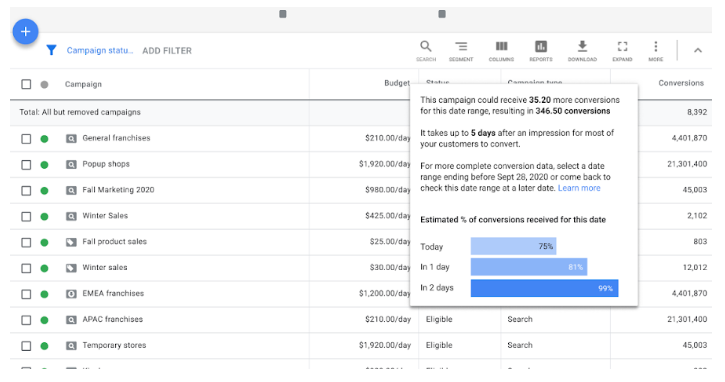The width and height of the screenshot is (725, 382).
Task: Open the Temporary stores campaign
Action: coord(114,345)
